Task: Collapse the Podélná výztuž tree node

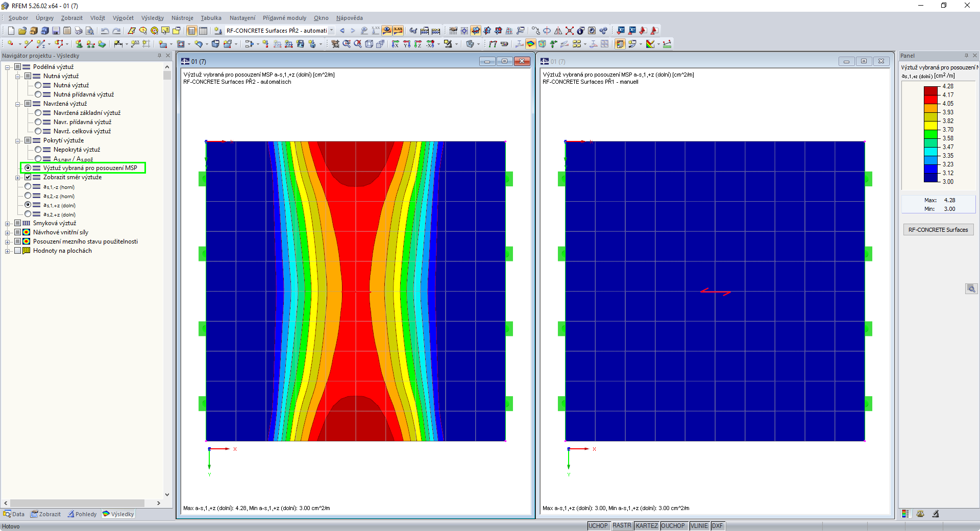Action: (x=8, y=67)
